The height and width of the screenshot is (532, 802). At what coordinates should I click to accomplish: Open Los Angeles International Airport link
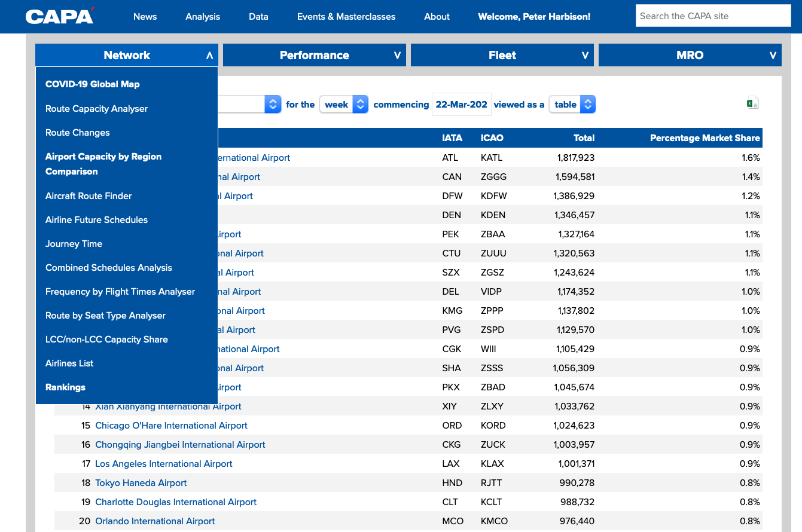[164, 463]
